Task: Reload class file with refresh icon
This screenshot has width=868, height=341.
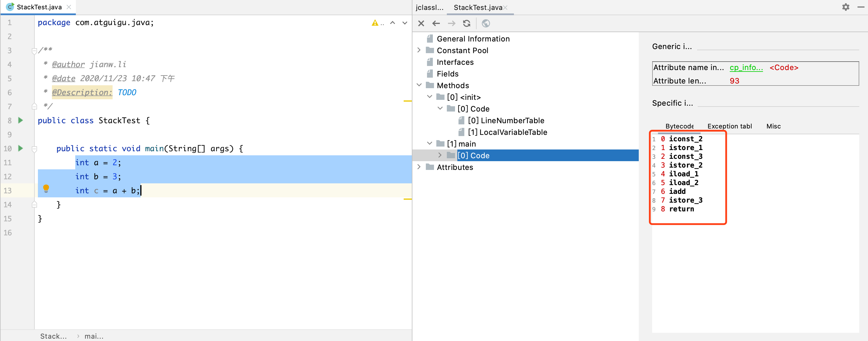Action: pyautogui.click(x=467, y=23)
